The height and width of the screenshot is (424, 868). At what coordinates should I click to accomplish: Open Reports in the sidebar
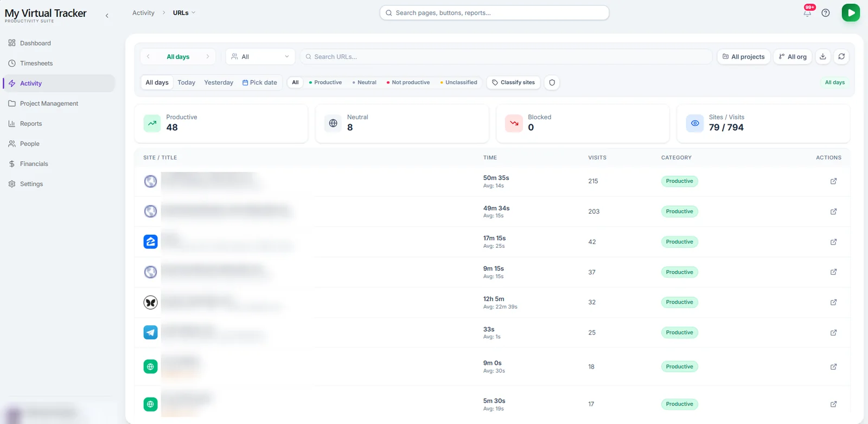click(x=59, y=124)
